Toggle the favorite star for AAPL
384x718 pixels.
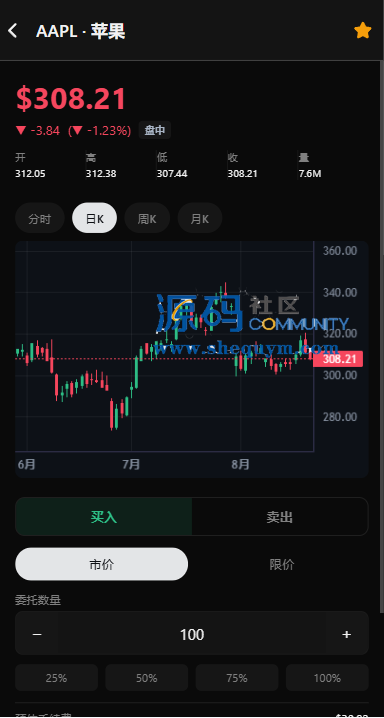(362, 31)
